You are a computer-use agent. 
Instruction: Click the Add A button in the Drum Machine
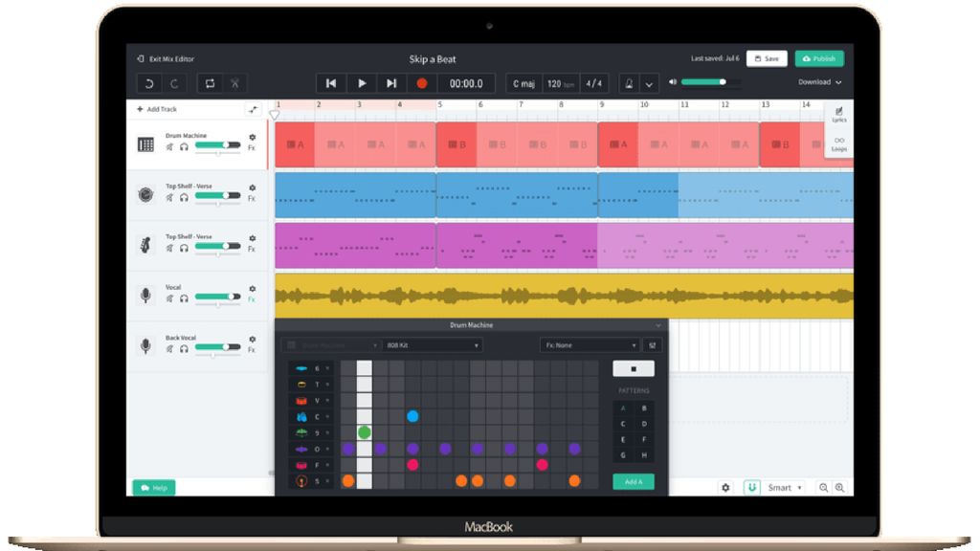[x=632, y=482]
